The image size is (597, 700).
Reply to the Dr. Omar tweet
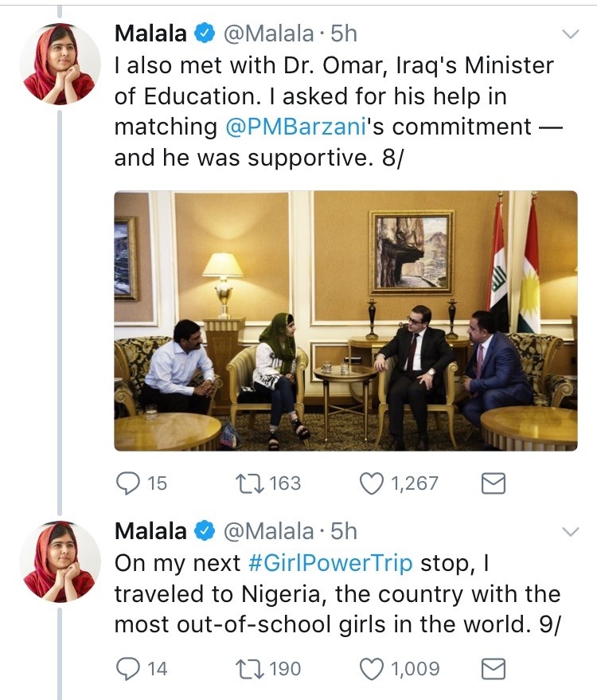[128, 483]
